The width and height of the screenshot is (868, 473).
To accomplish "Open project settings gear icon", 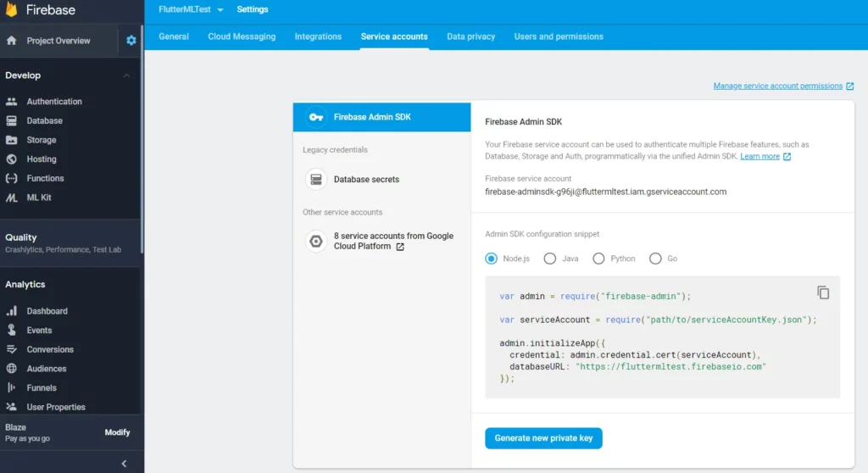I will 131,41.
